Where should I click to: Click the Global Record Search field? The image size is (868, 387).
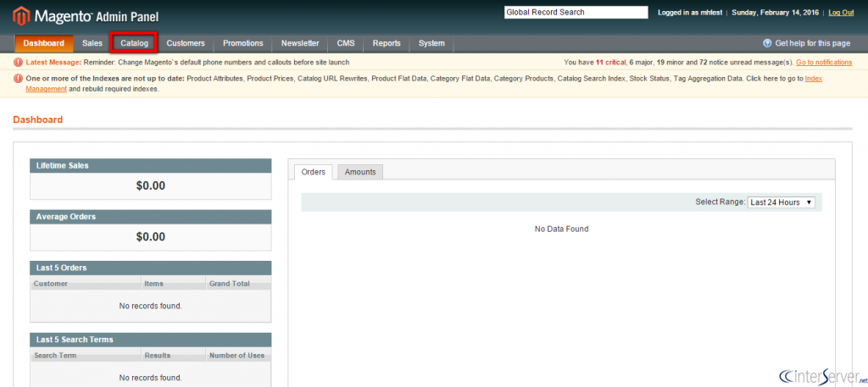click(576, 12)
